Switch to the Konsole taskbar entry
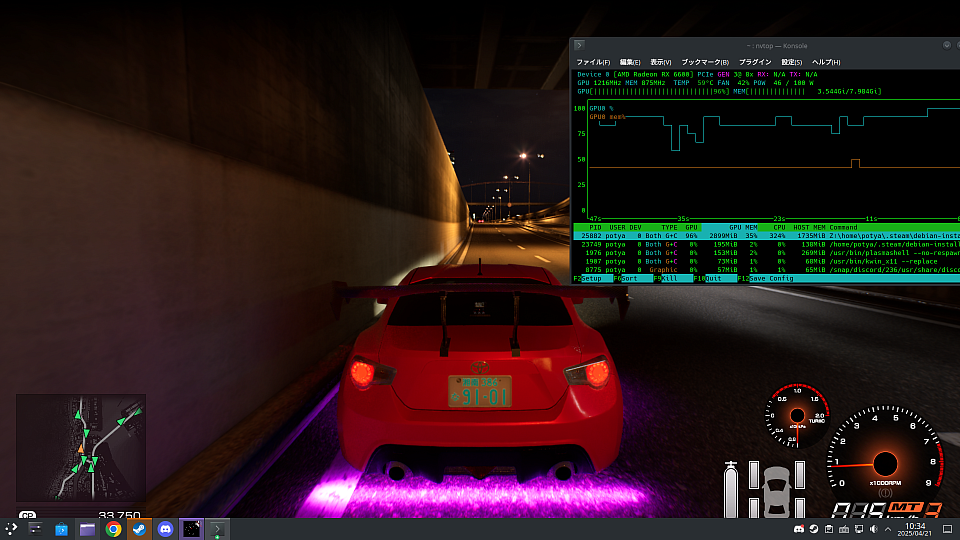The height and width of the screenshot is (540, 960). point(217,529)
